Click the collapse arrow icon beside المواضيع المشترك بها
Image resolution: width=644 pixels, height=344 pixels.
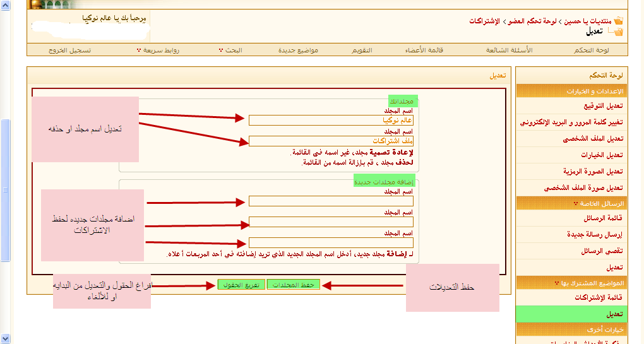click(x=556, y=283)
